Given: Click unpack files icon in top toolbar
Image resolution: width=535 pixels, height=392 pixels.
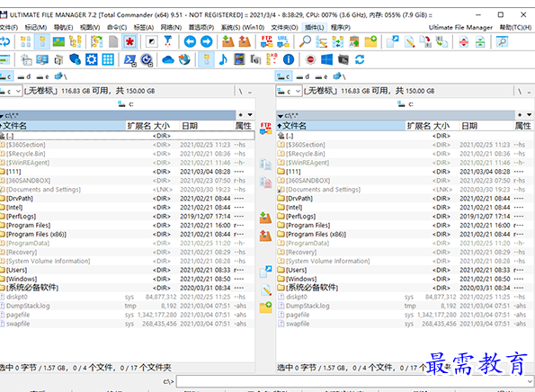Looking at the screenshot, I should click(245, 41).
